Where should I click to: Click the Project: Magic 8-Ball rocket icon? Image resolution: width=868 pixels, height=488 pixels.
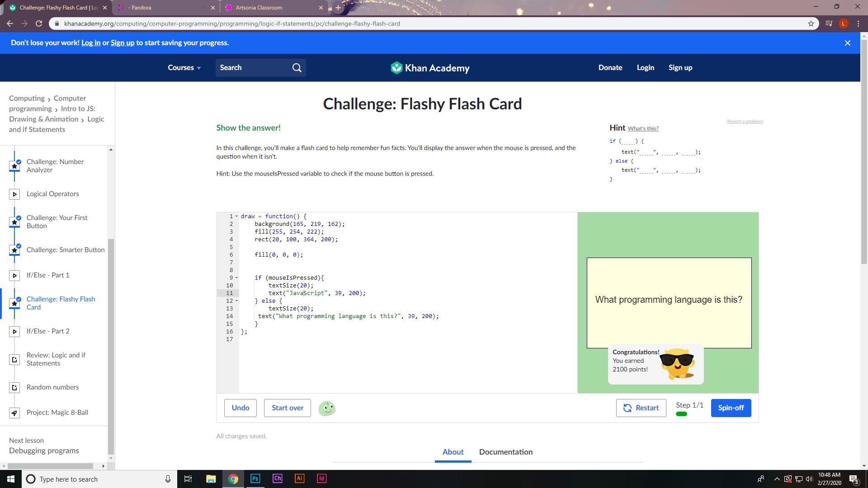[14, 413]
